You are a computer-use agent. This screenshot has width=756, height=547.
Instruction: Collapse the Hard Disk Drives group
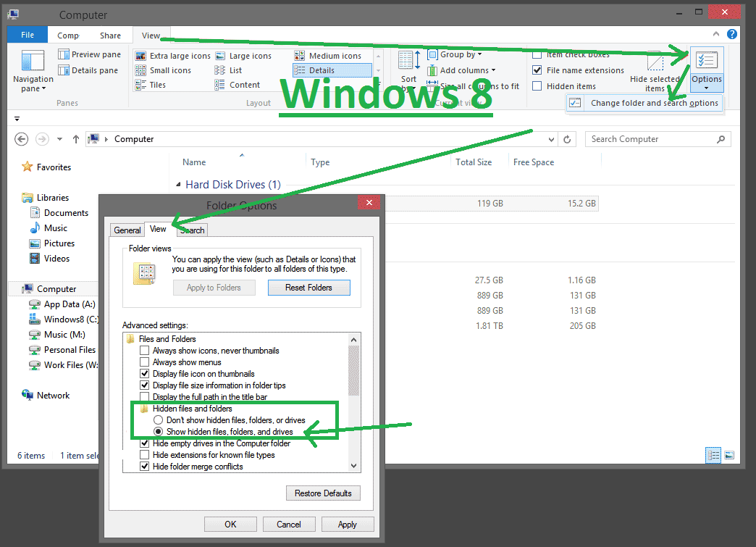[178, 185]
